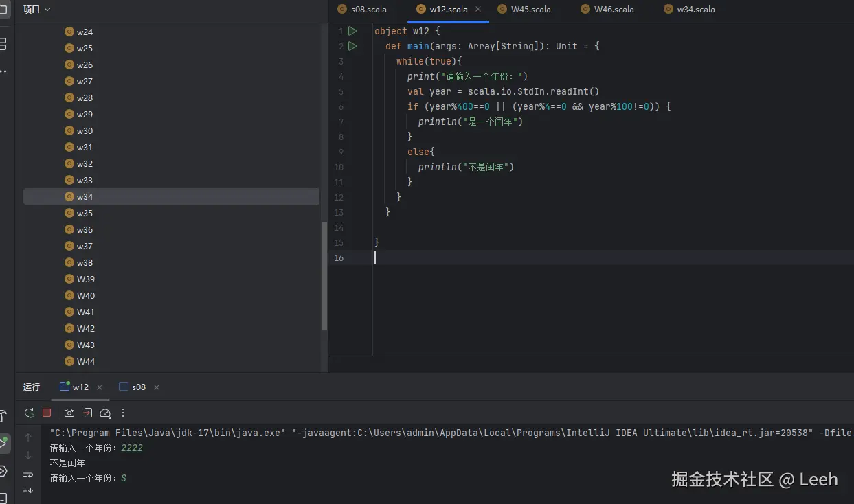Select w25 in the project tree

(171, 49)
